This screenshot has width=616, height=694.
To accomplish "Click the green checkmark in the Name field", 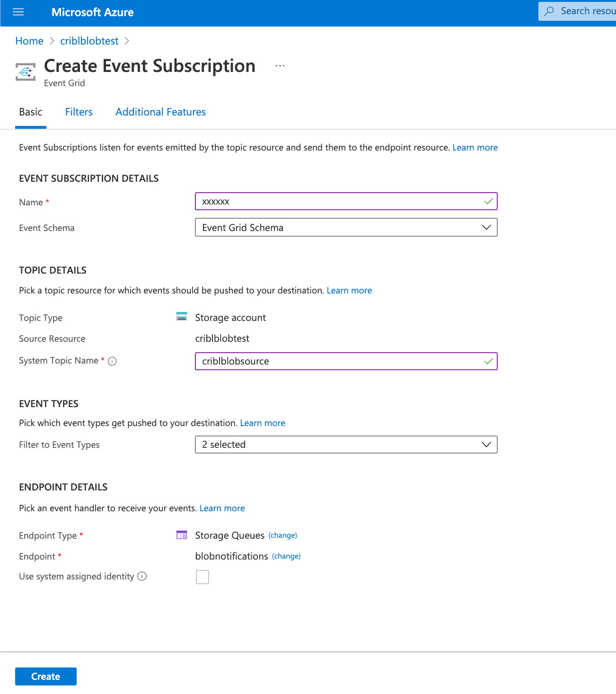I will 488,201.
